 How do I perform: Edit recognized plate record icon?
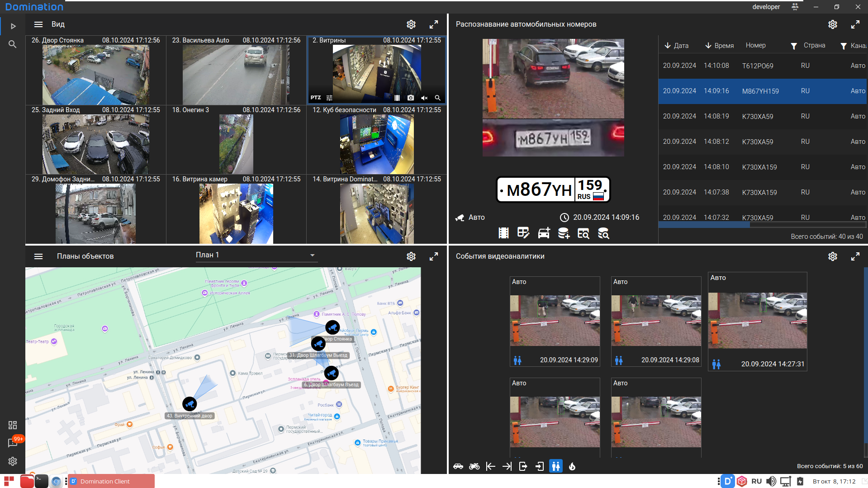click(523, 233)
